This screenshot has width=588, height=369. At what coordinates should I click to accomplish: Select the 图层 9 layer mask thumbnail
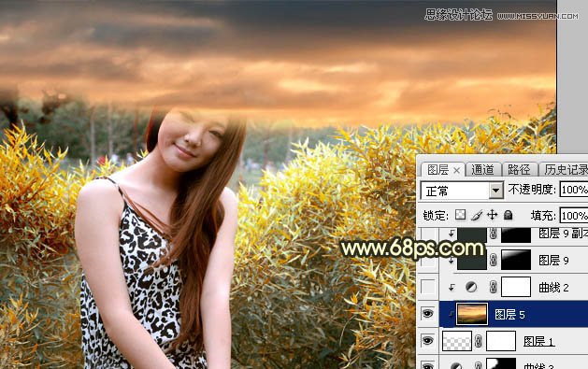pos(516,260)
